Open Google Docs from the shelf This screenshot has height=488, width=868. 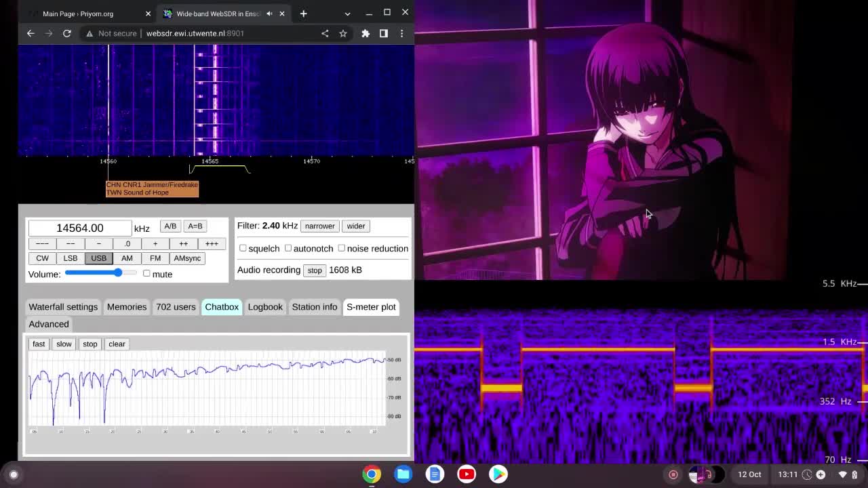(x=435, y=474)
